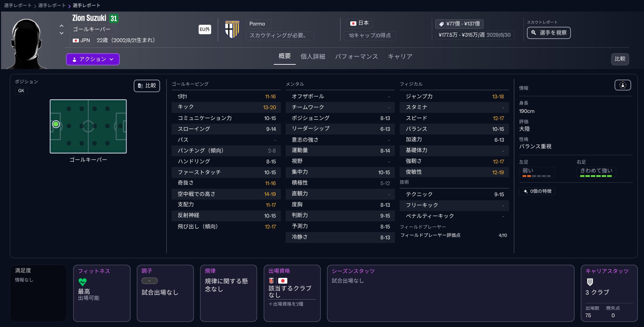Click the attribute view icon above 情報
This screenshot has height=327, width=644.
(x=623, y=85)
